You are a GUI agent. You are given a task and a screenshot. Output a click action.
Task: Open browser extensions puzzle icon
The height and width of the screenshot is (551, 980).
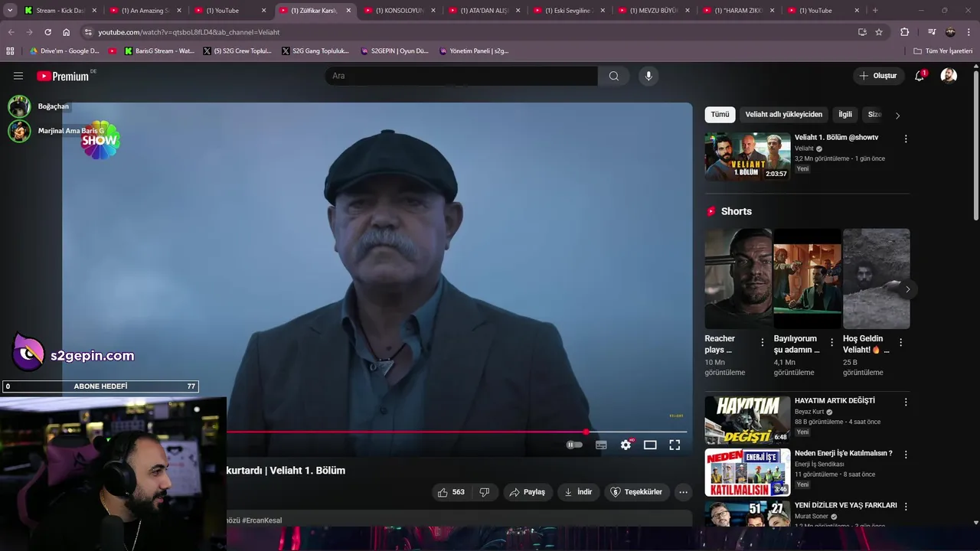[904, 32]
